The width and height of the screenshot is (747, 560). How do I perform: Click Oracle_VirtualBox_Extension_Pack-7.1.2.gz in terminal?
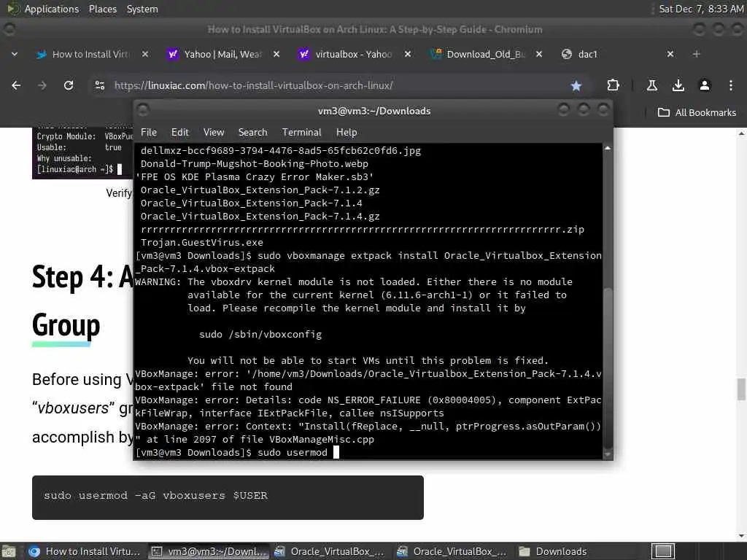(x=260, y=190)
